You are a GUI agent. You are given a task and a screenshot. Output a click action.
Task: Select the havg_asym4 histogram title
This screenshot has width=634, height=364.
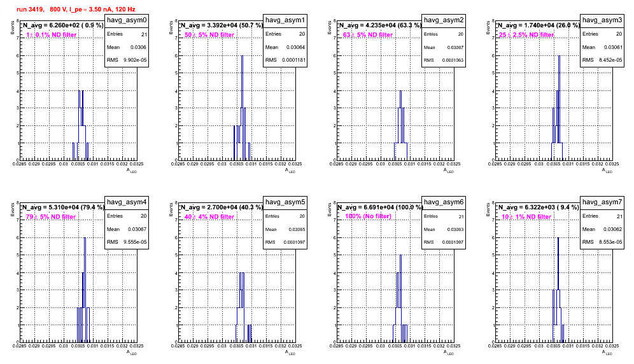(x=127, y=202)
